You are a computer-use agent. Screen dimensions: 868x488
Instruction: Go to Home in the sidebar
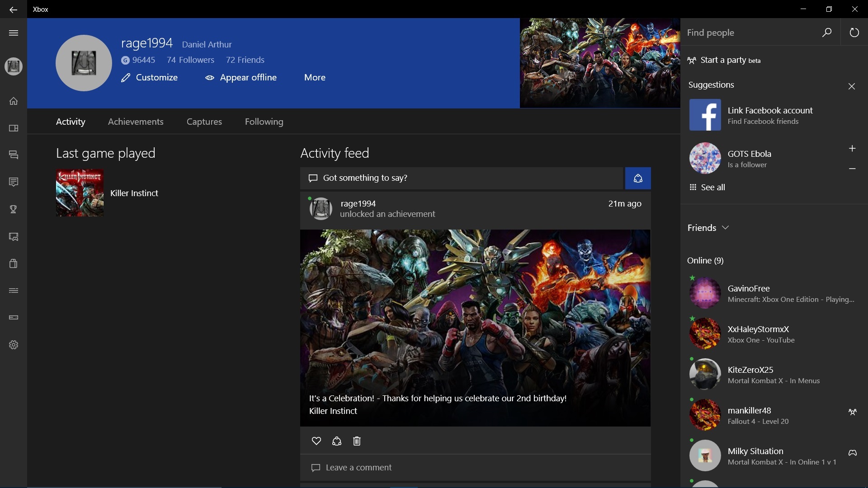click(14, 101)
